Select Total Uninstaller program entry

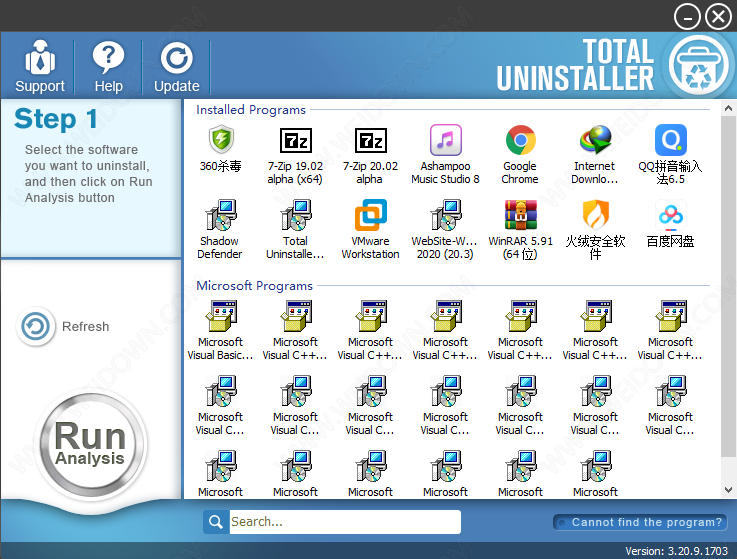(295, 229)
